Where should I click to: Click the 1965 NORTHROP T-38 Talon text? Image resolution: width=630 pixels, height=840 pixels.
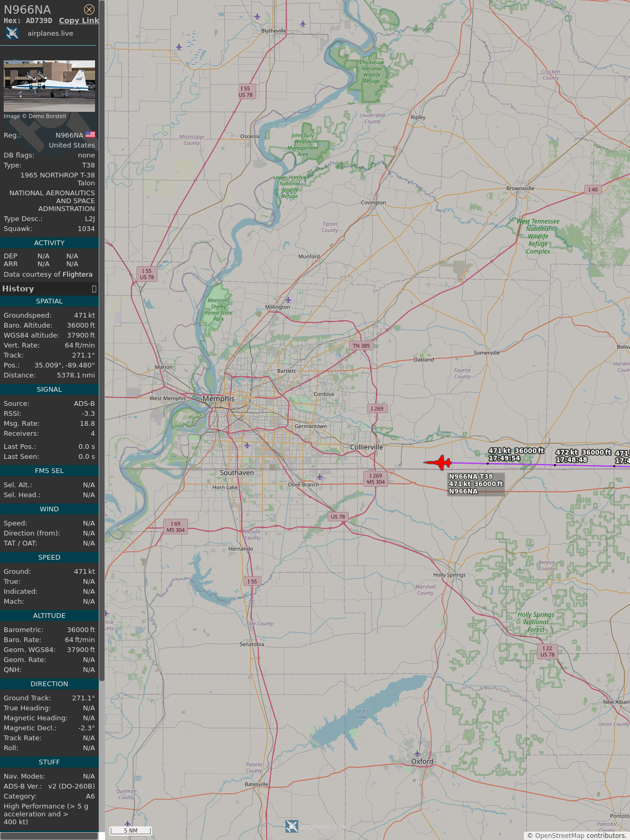(58, 179)
